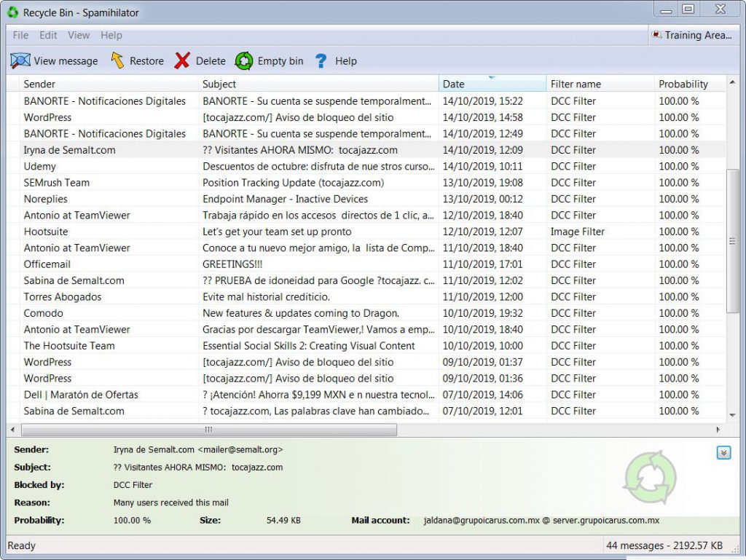Sort by the Filter name column header
The image size is (746, 560).
601,84
